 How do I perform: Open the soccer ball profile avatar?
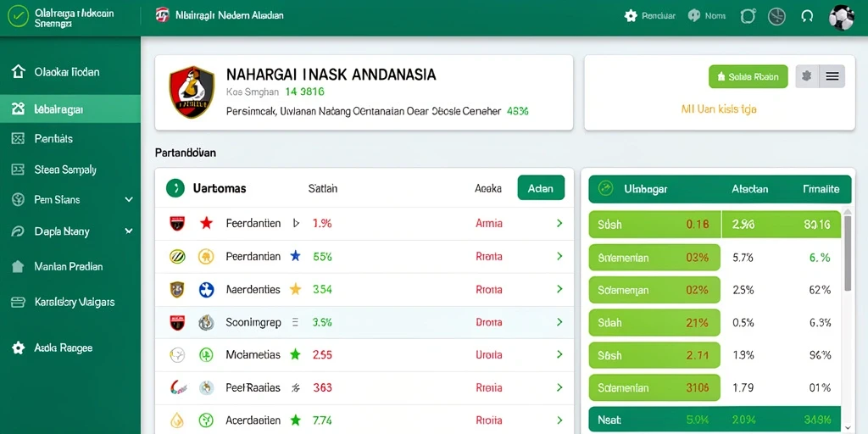coord(842,17)
